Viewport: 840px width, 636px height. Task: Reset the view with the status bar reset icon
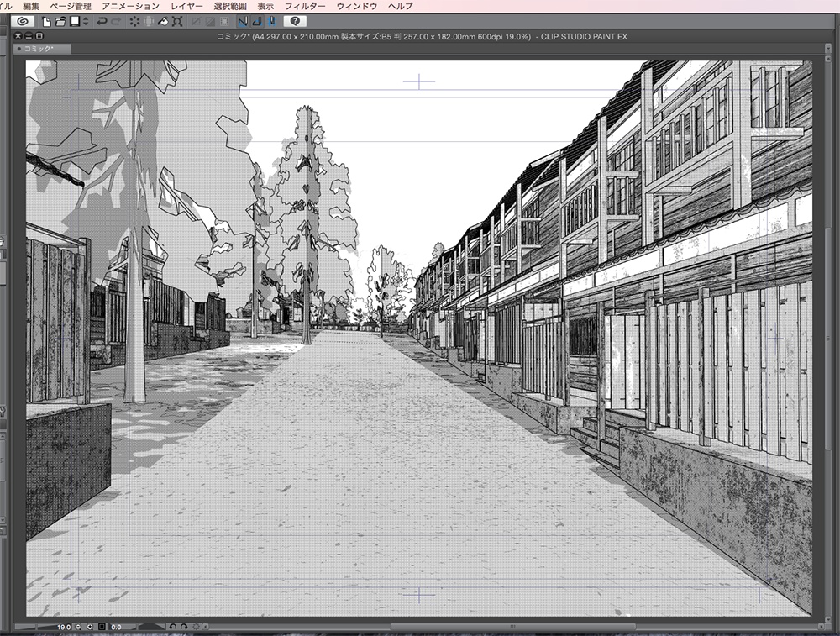tap(197, 627)
